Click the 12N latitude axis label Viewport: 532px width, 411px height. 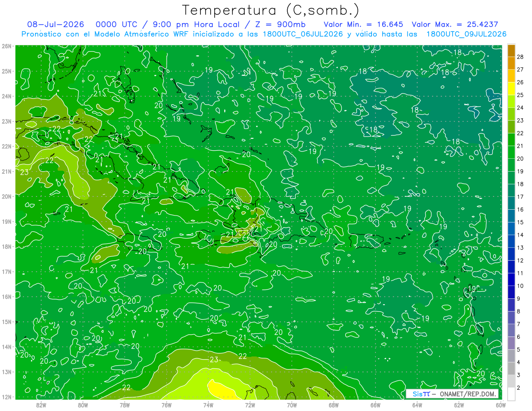[x=6, y=397]
